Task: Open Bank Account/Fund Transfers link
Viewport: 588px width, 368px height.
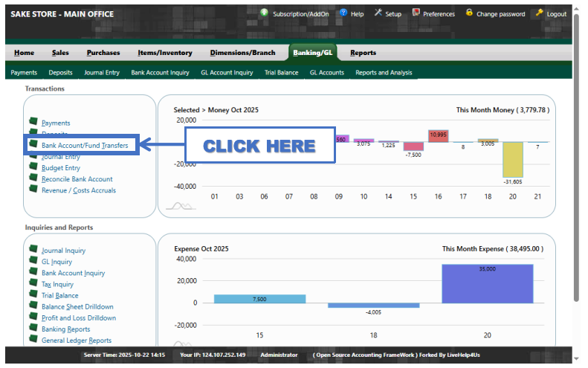Action: pyautogui.click(x=85, y=146)
